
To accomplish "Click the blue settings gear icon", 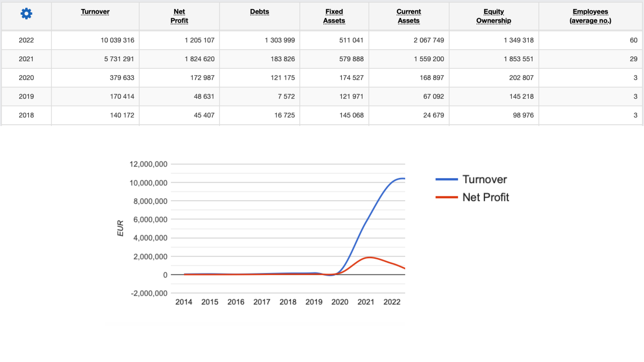I will (x=26, y=14).
